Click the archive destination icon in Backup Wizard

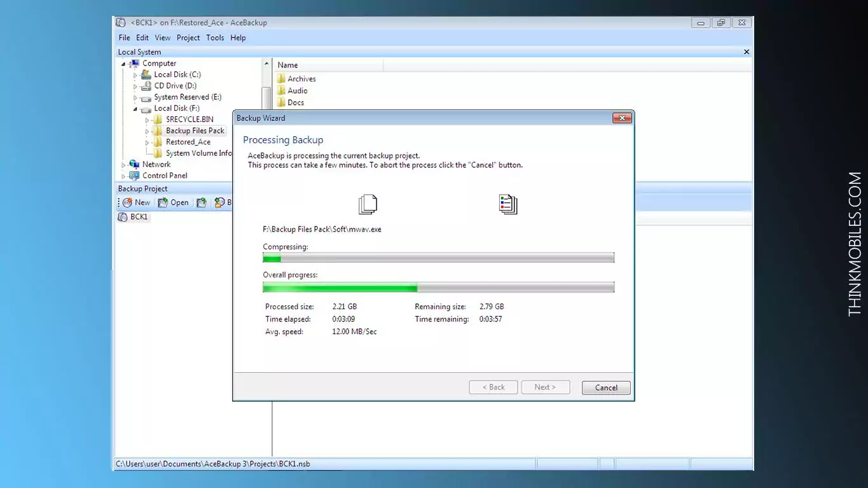508,204
